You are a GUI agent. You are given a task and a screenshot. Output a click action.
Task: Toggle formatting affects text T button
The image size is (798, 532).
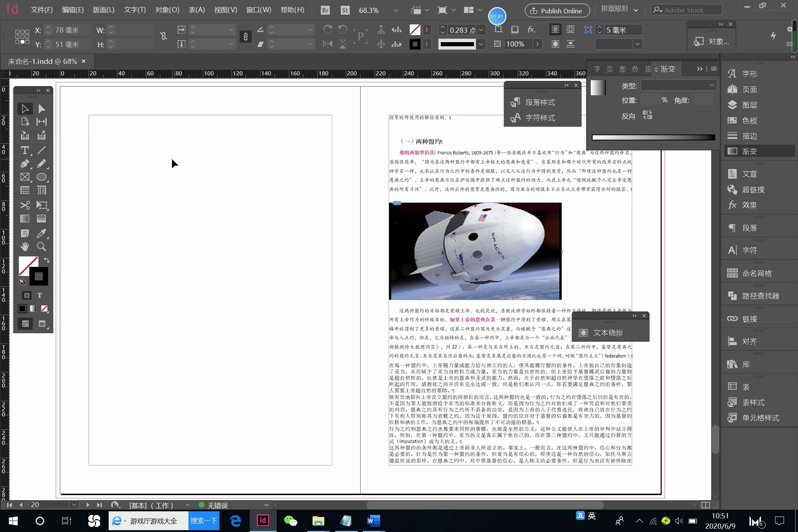[x=40, y=295]
